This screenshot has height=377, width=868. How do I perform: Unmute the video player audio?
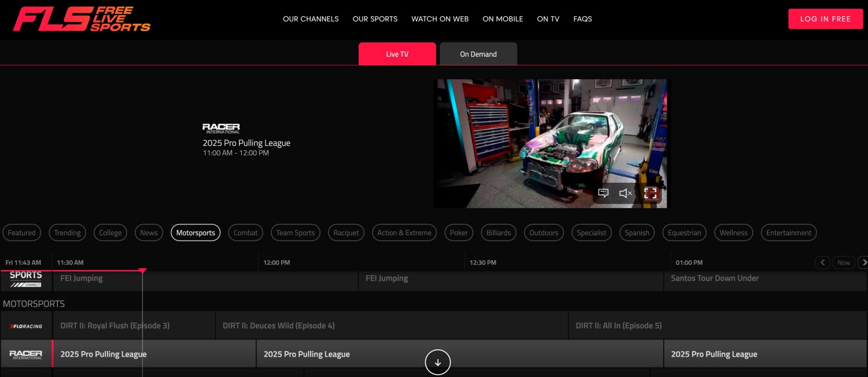(626, 193)
